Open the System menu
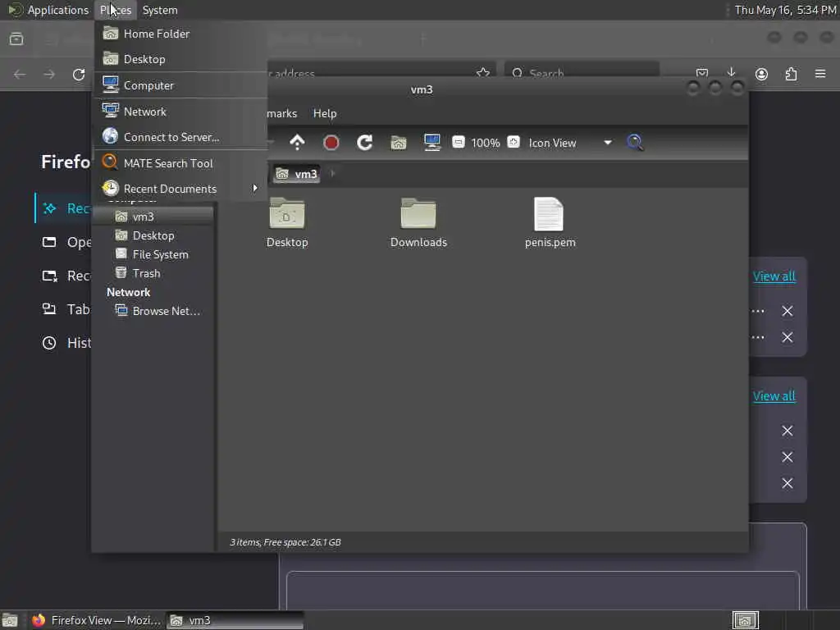This screenshot has width=840, height=630. pyautogui.click(x=160, y=10)
